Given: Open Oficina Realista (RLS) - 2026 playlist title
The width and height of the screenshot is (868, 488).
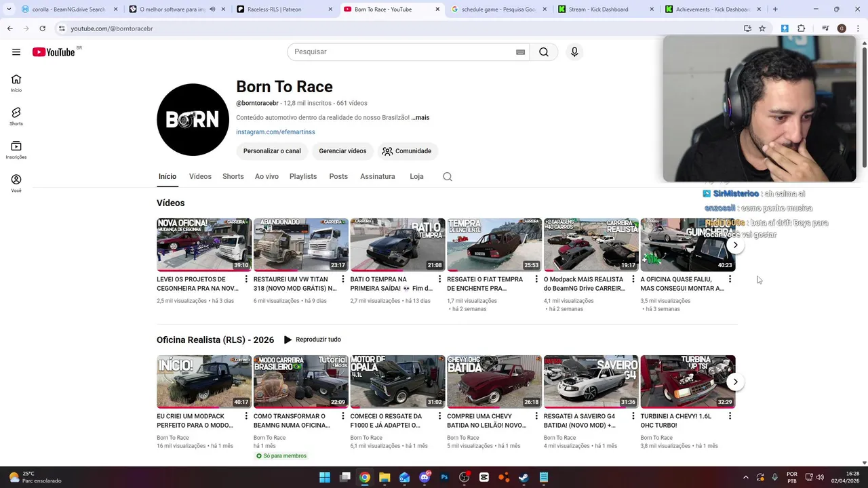Looking at the screenshot, I should pos(215,340).
